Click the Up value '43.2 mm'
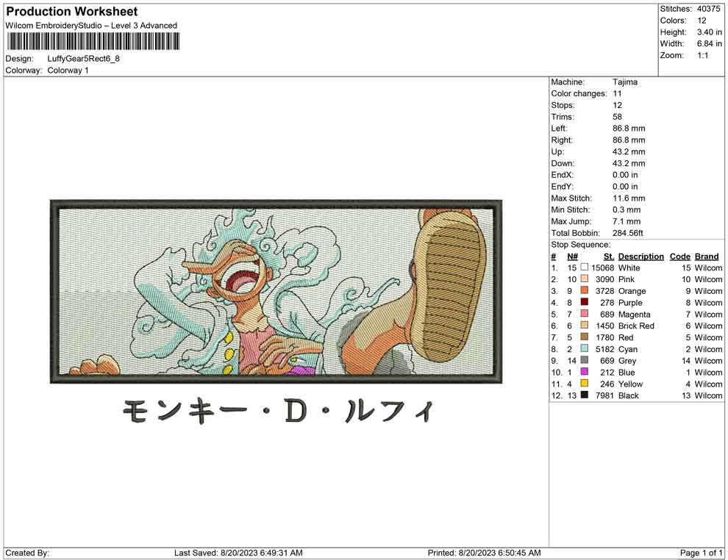This screenshot has width=728, height=560. pyautogui.click(x=629, y=151)
